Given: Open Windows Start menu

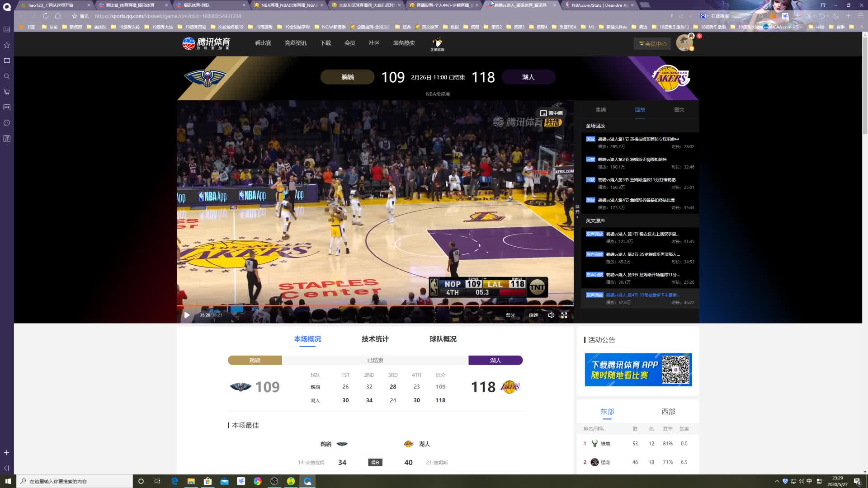Looking at the screenshot, I should (8, 481).
